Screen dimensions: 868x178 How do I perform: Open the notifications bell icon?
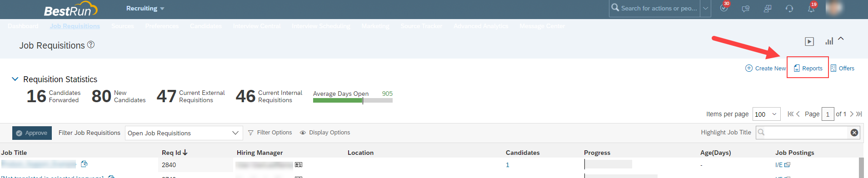click(x=811, y=8)
